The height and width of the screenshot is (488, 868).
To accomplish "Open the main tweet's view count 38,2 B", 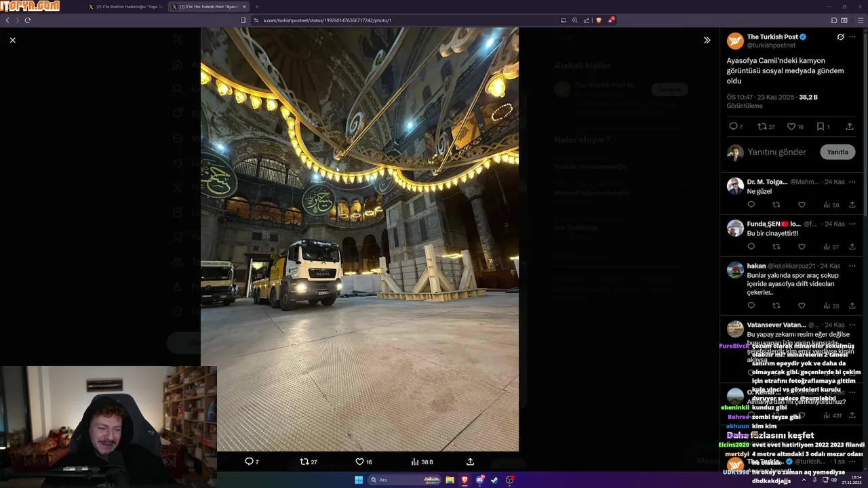I will [808, 98].
